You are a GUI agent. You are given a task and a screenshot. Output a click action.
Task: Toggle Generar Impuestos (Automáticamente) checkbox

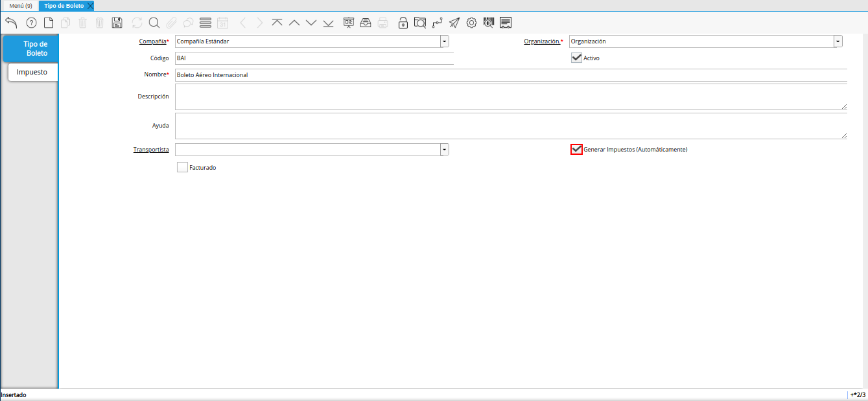[576, 150]
